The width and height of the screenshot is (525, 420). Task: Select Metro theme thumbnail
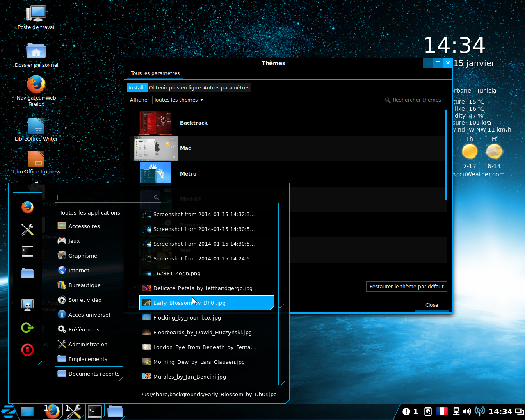click(156, 174)
